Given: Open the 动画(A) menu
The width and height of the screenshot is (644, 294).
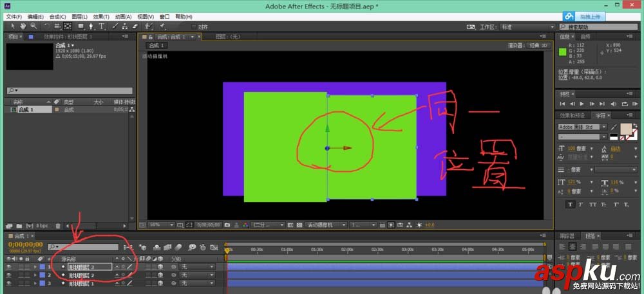Looking at the screenshot, I should (x=123, y=17).
